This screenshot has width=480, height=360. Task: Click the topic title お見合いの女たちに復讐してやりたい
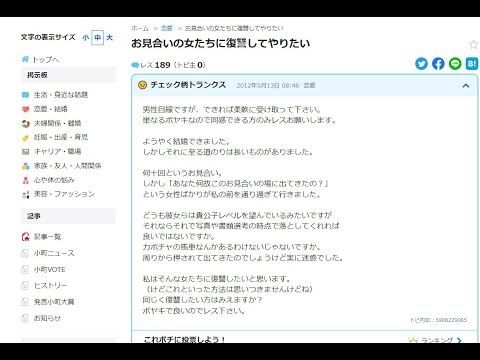(220, 44)
